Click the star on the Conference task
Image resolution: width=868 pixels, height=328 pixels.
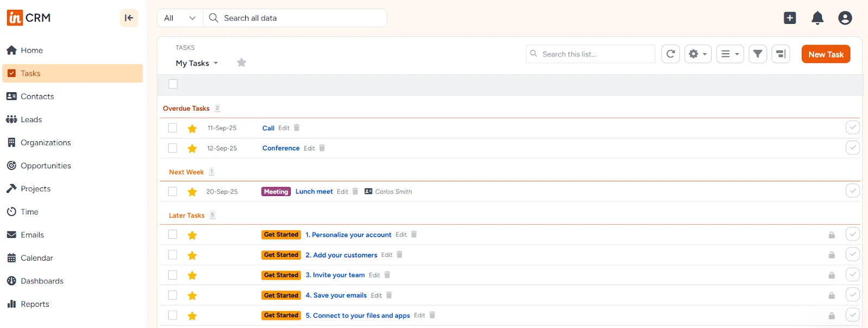(x=192, y=148)
